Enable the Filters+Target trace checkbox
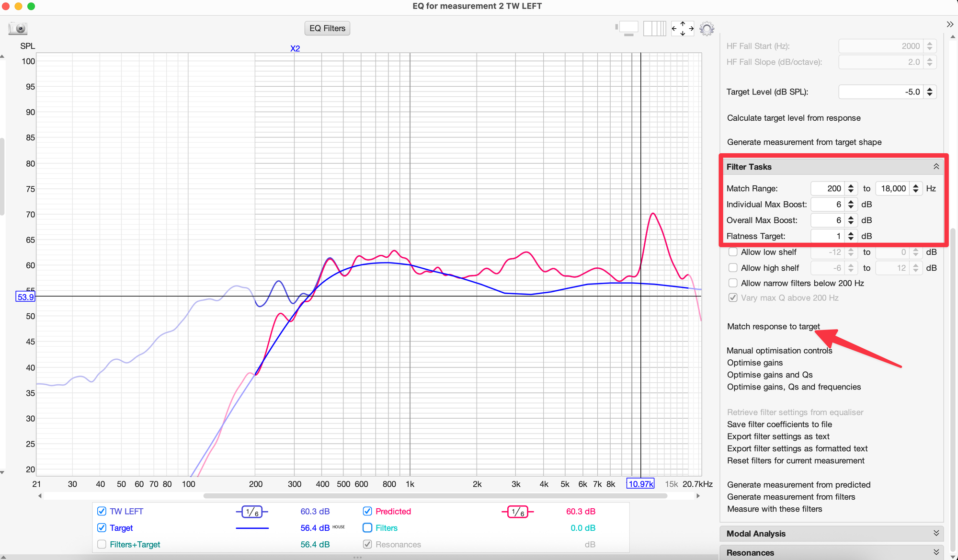The image size is (958, 560). [102, 544]
